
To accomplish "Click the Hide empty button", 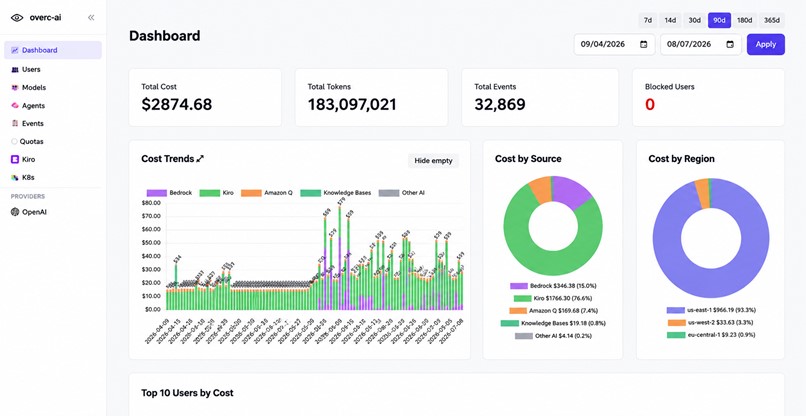I will [433, 160].
